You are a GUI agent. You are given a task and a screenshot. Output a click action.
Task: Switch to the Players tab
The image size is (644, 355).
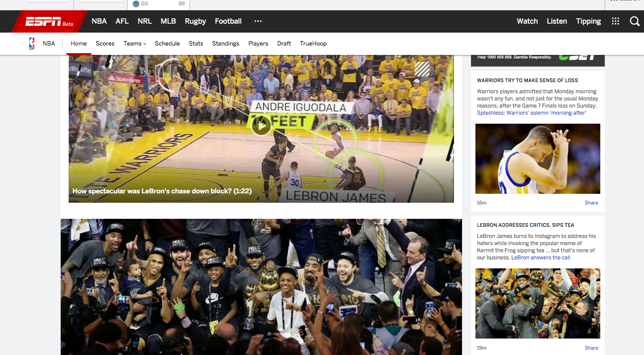(x=258, y=43)
